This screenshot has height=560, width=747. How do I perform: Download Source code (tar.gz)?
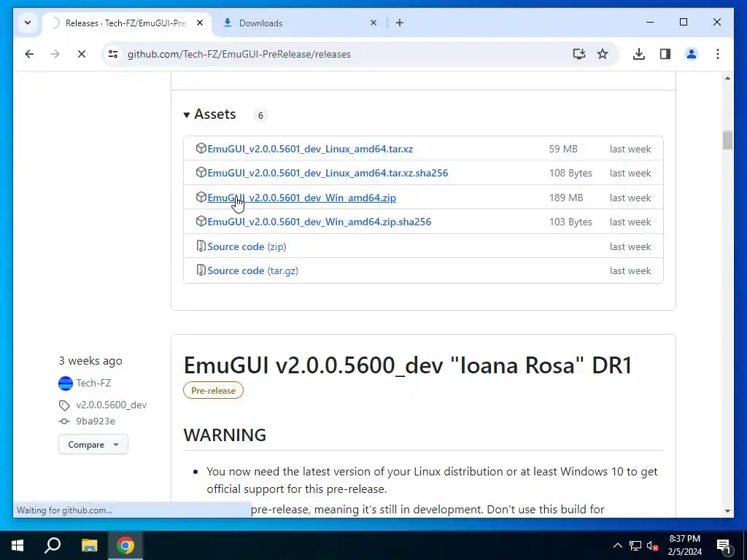[253, 271]
